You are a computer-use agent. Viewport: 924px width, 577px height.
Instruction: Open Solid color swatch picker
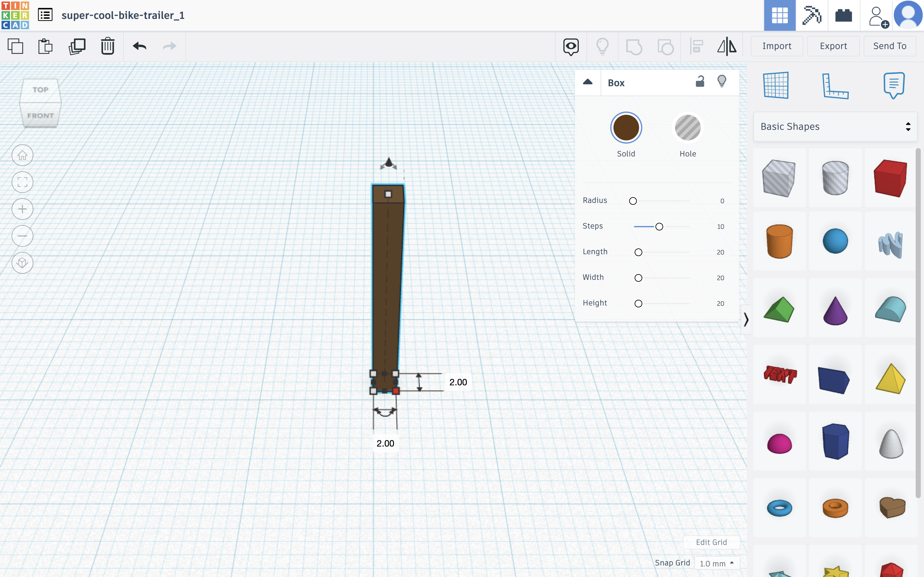point(626,128)
